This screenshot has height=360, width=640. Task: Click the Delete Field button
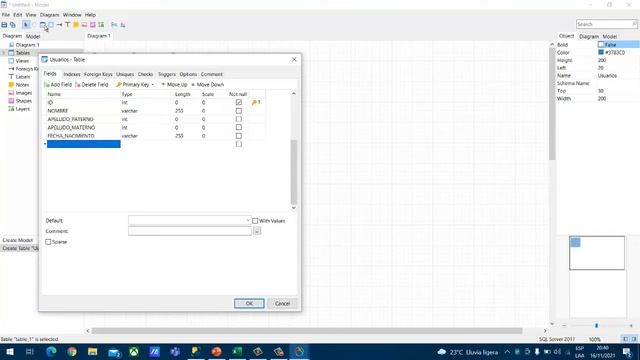point(92,85)
